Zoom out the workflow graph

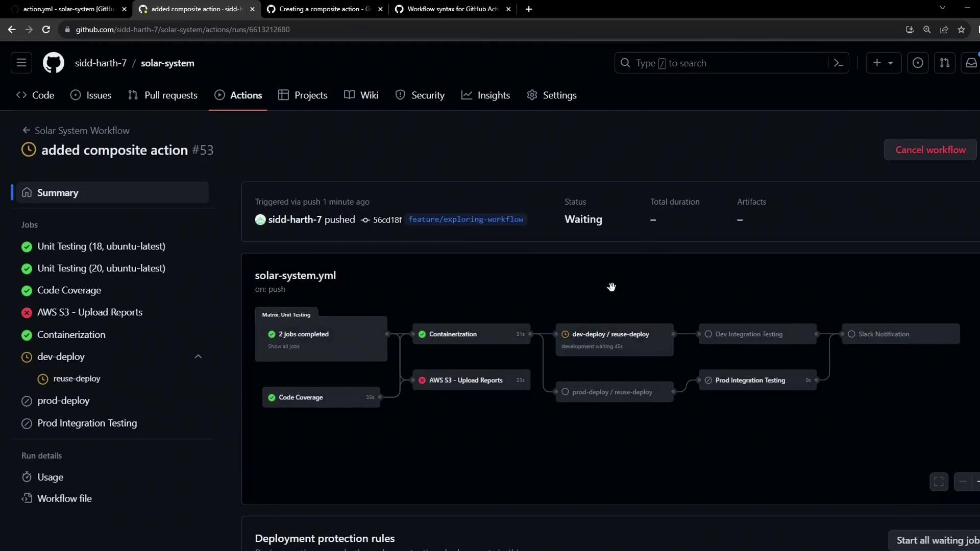[x=963, y=482]
